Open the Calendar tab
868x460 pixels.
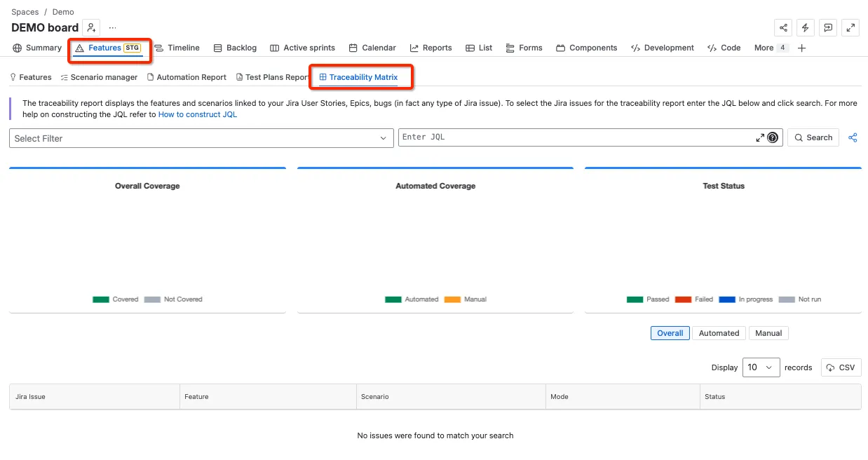tap(372, 48)
